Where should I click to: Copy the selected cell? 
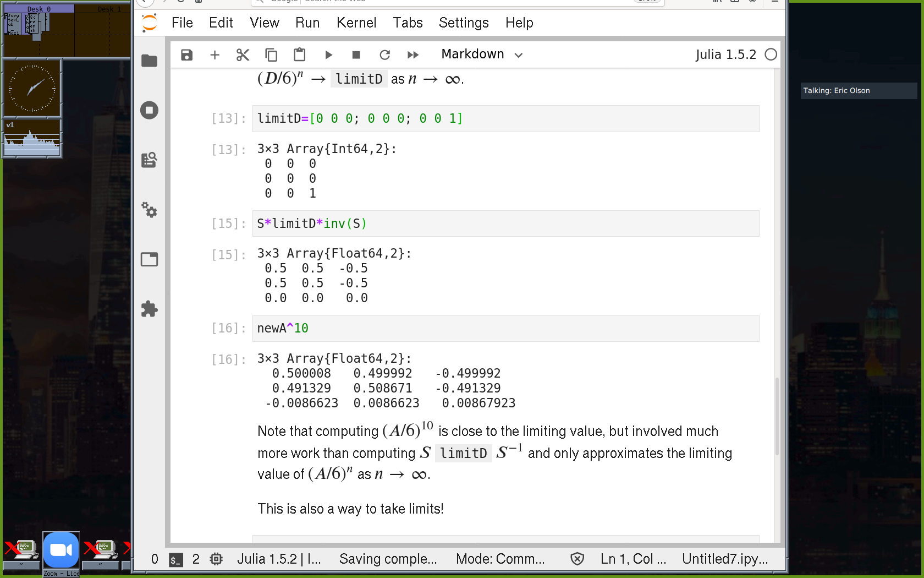tap(271, 54)
